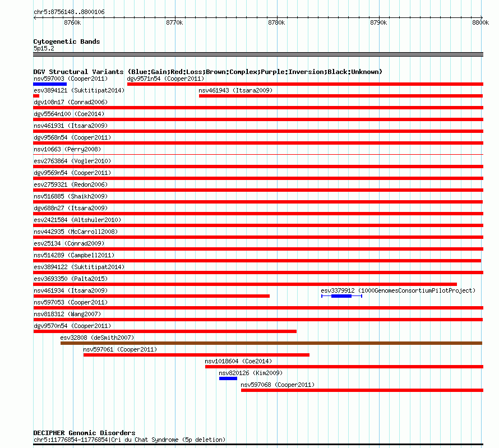Screen dimensions: 499x448
Task: Click the Cytogenetic Bands track title
Action: click(x=67, y=41)
